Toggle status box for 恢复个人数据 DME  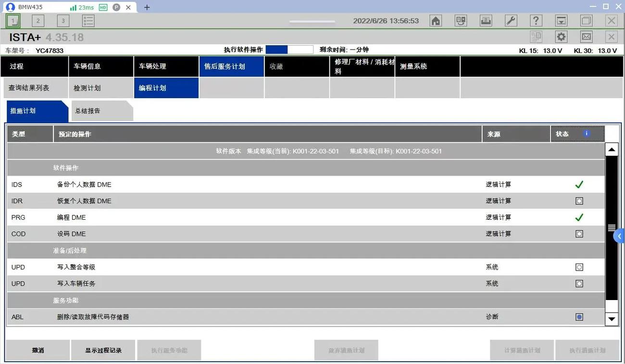(579, 201)
